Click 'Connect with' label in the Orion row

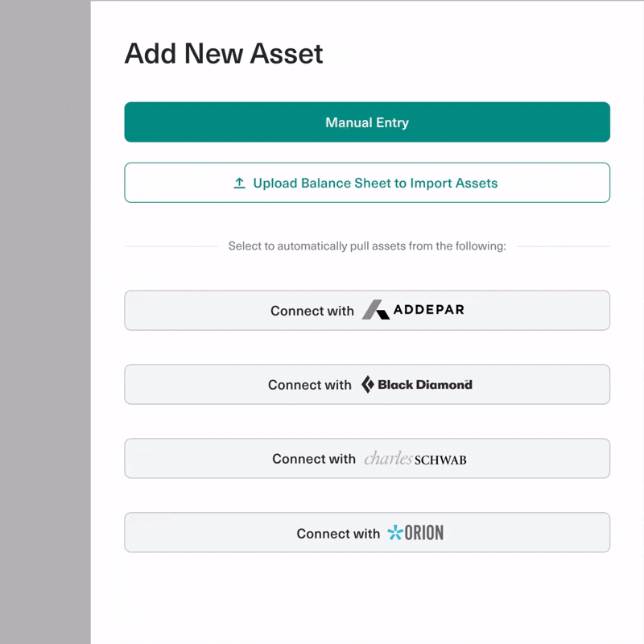click(x=338, y=533)
